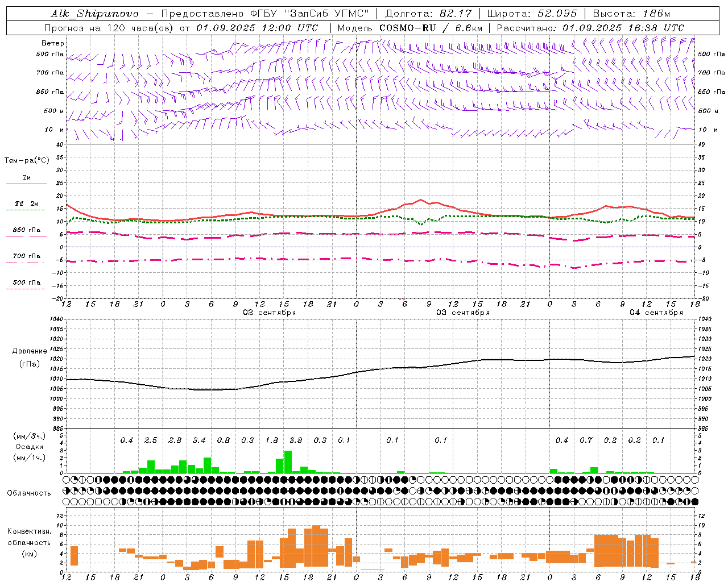Screen dimensions: 728x582
Task: Click the precipitation value 3.8
Action: click(x=296, y=440)
